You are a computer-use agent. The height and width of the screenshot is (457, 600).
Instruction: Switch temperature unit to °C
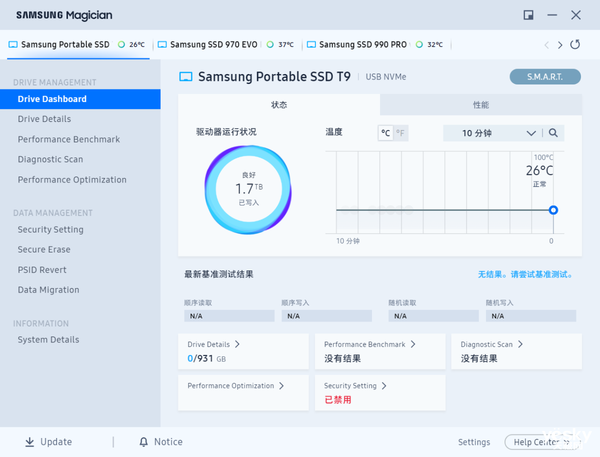click(386, 133)
